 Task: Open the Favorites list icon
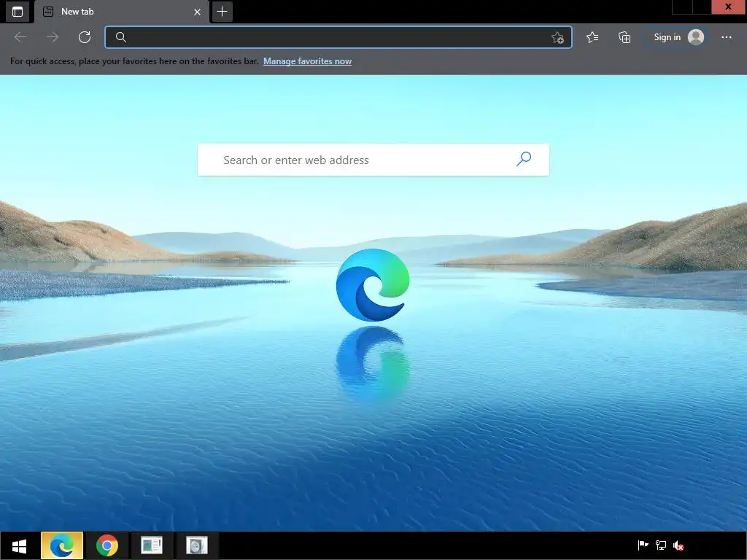click(592, 37)
